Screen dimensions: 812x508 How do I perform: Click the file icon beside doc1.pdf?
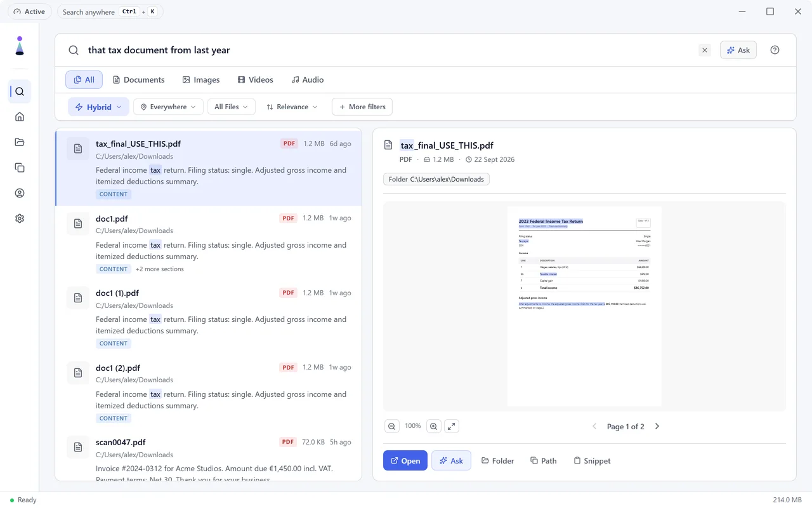78,224
